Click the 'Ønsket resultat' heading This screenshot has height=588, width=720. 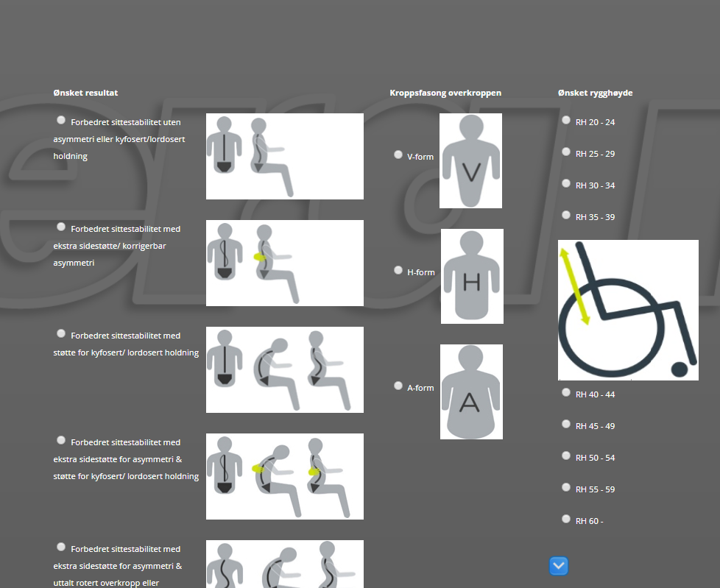[x=85, y=93]
